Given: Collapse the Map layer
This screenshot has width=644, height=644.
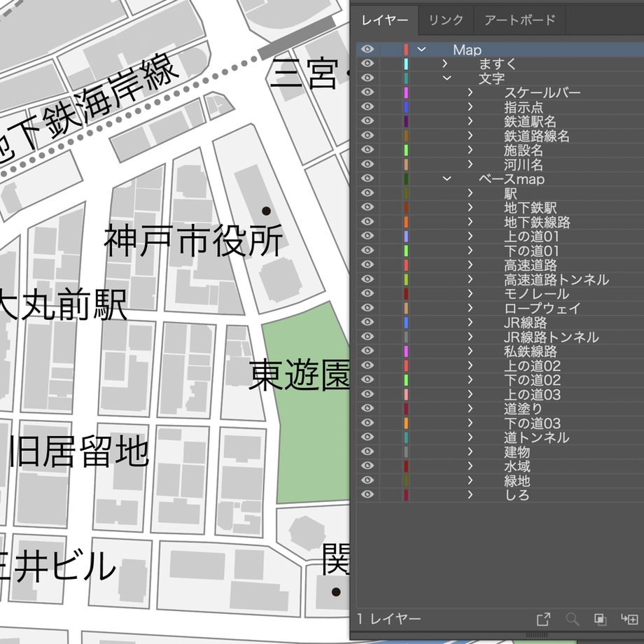Looking at the screenshot, I should [421, 49].
